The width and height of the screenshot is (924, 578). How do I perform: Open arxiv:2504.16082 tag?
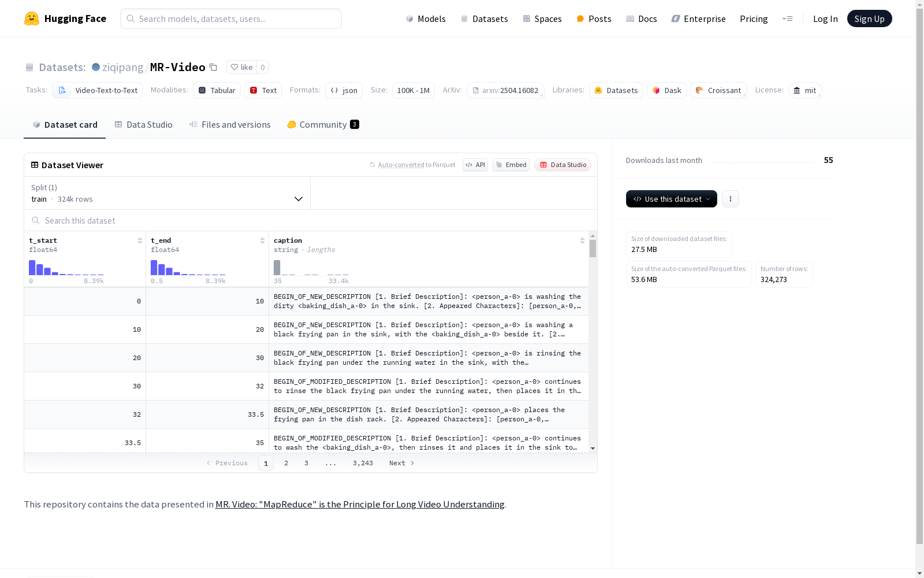(x=505, y=90)
